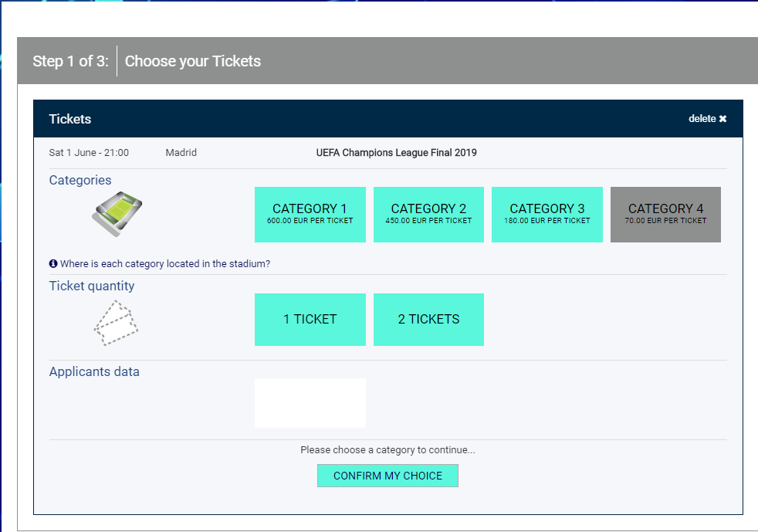758x532 pixels.
Task: Click the stadium icon under Categories
Action: [117, 214]
